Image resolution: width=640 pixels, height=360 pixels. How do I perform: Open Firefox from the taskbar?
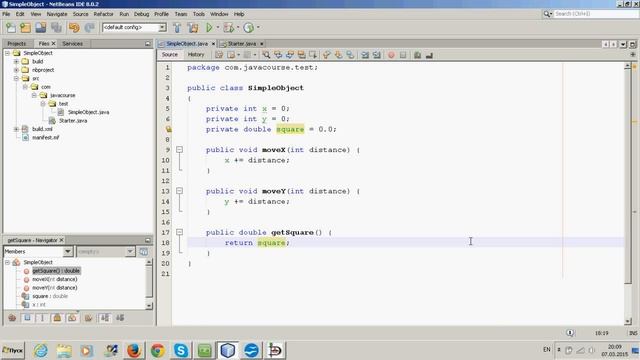pos(134,350)
